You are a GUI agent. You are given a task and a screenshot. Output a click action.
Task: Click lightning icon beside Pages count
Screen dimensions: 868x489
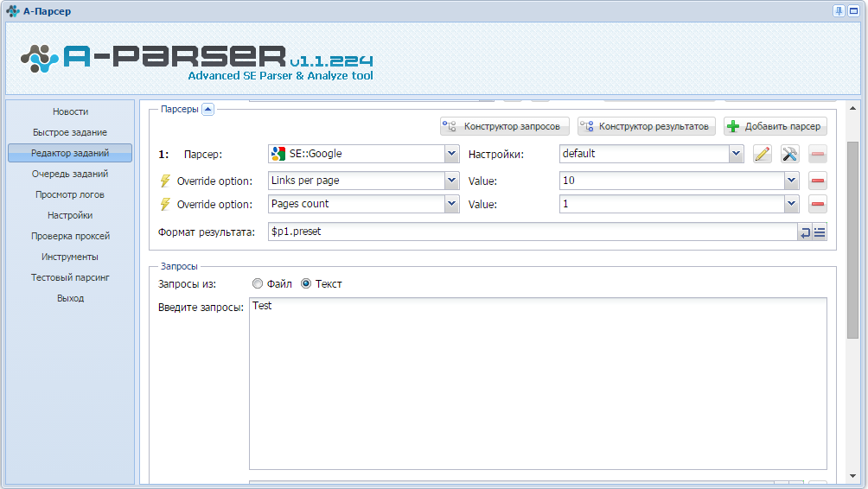pos(165,204)
